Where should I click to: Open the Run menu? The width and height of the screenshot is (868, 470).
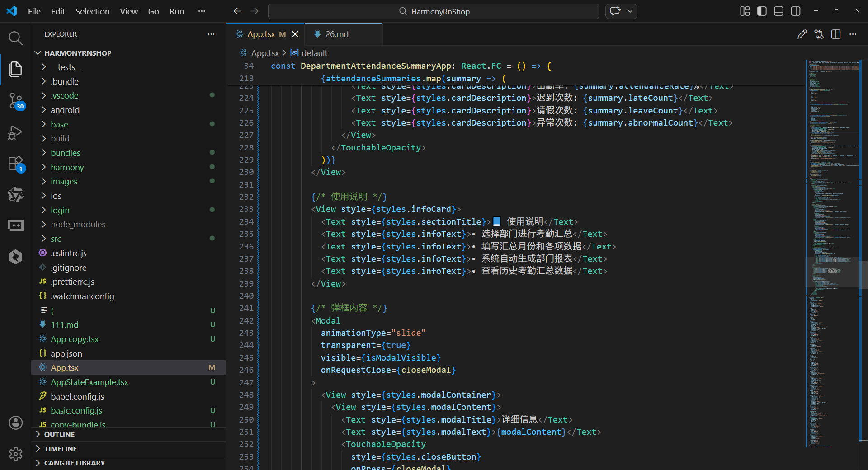pyautogui.click(x=177, y=11)
